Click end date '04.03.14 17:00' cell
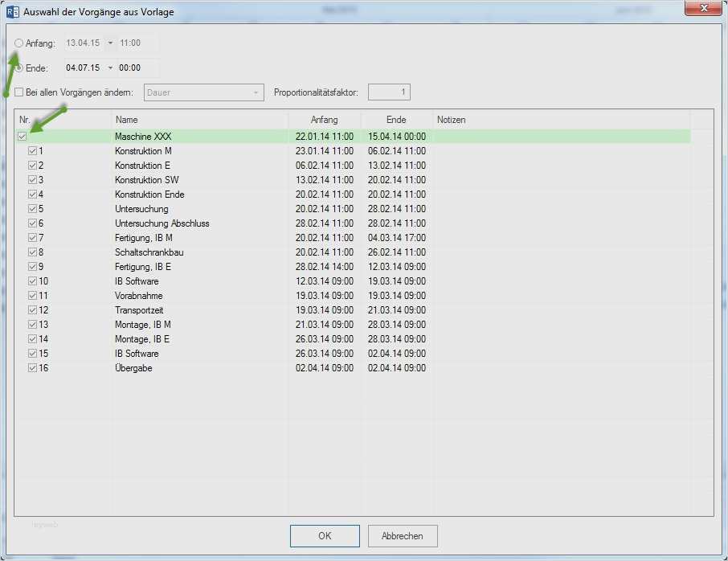This screenshot has height=561, width=728. [x=397, y=238]
